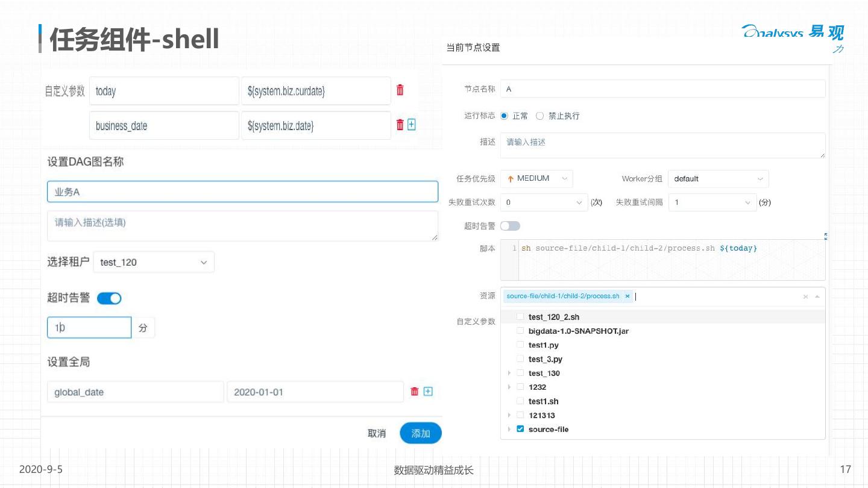Open the Worker group default dropdown
This screenshot has height=488, width=868.
[717, 179]
